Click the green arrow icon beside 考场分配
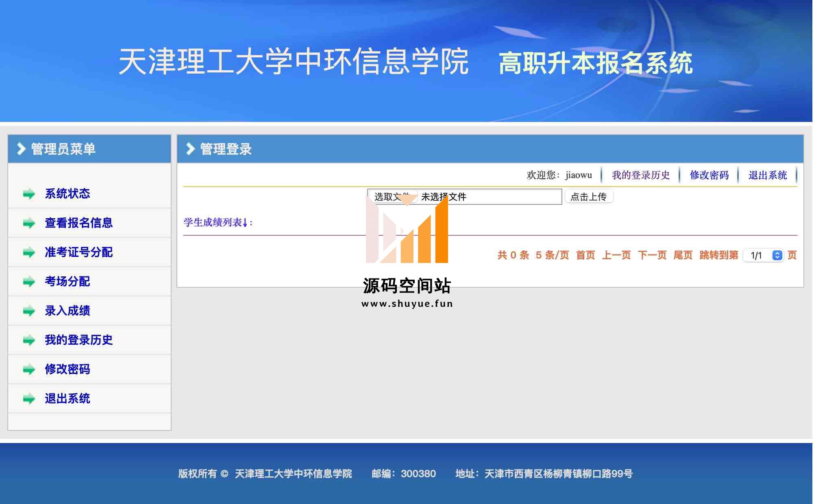The height and width of the screenshot is (504, 814). coord(29,282)
